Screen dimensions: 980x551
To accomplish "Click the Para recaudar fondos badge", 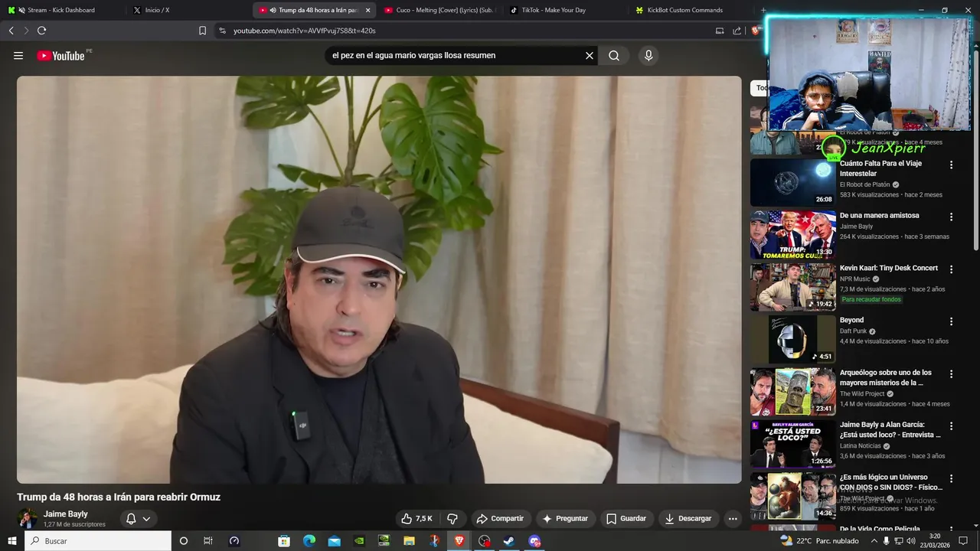I will (x=871, y=299).
